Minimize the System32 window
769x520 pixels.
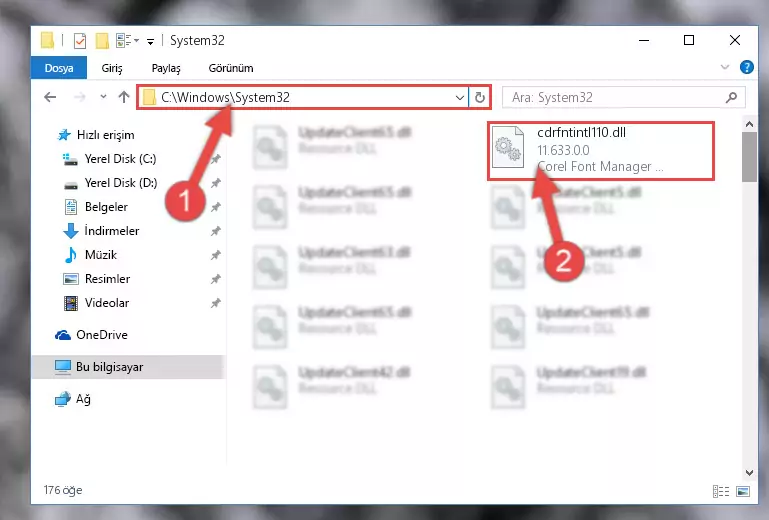point(644,40)
